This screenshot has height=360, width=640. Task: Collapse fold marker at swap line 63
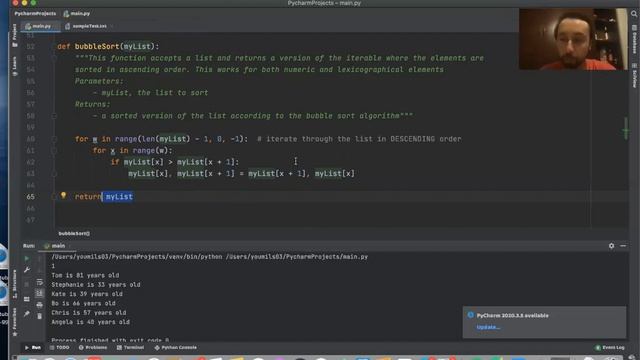click(x=54, y=174)
